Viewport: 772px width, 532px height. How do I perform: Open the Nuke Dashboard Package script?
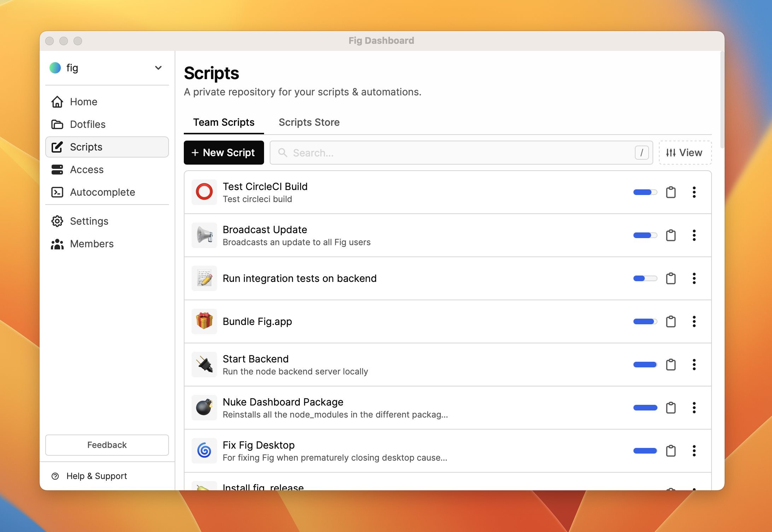point(448,408)
